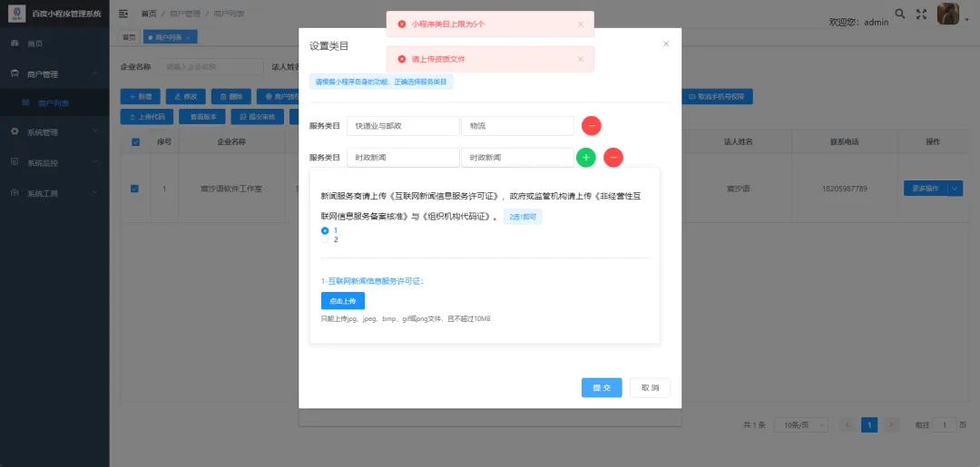Click the 取消手机号权限 button
The width and height of the screenshot is (980, 467).
[716, 97]
